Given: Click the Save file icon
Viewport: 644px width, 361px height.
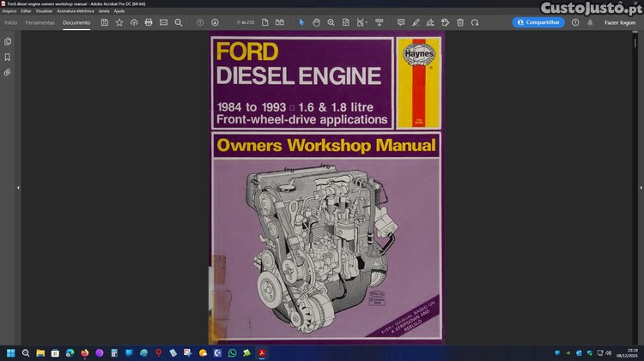Looking at the screenshot, I should click(x=105, y=22).
